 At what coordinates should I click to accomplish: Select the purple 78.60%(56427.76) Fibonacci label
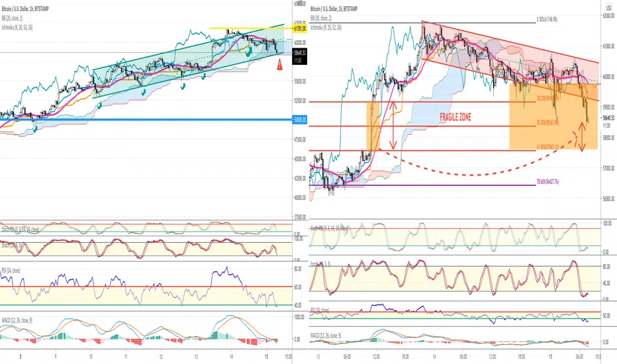coord(547,182)
